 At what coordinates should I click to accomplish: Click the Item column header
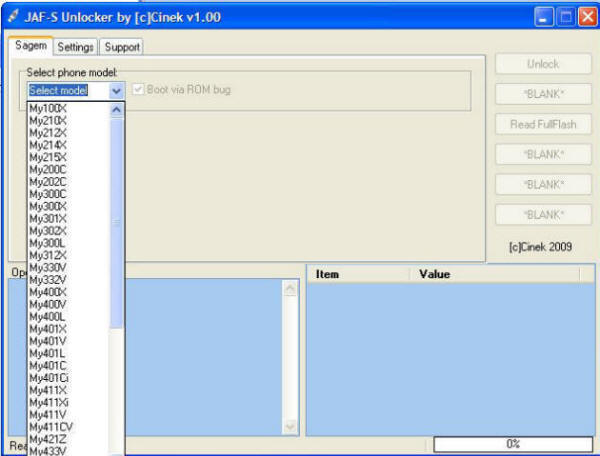click(359, 274)
